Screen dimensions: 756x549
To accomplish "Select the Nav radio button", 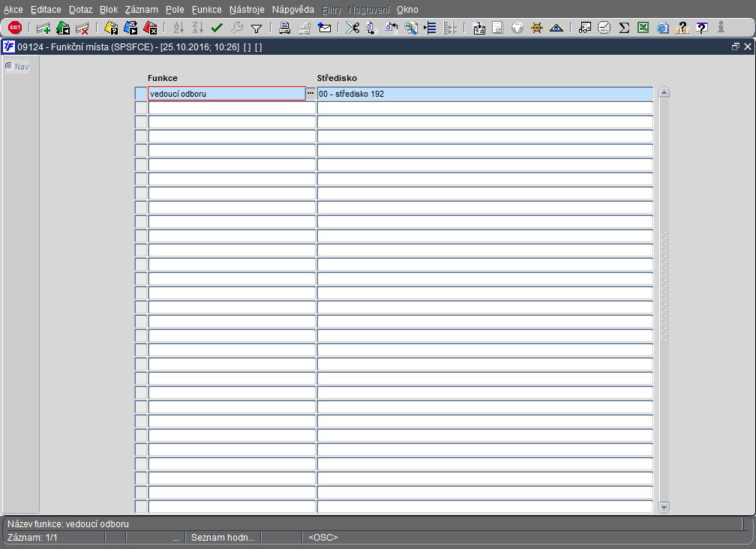I will 9,66.
